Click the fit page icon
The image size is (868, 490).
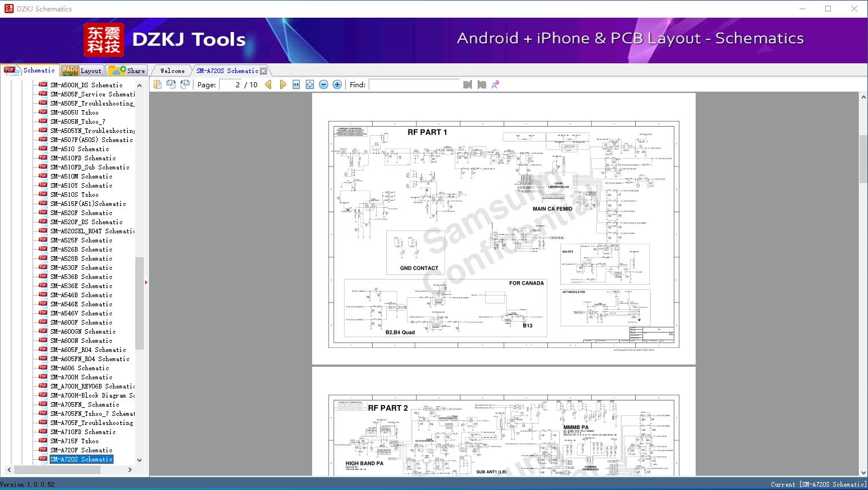click(x=310, y=84)
